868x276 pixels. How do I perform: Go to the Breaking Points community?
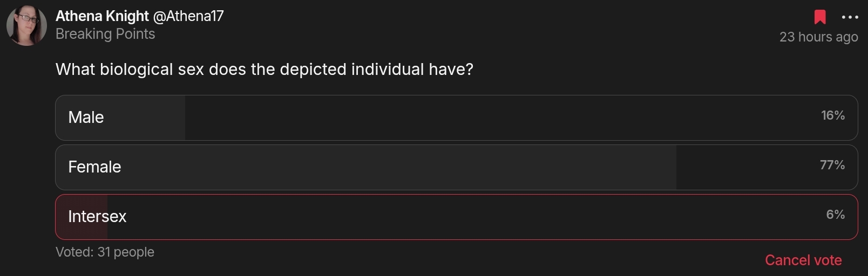[x=105, y=34]
